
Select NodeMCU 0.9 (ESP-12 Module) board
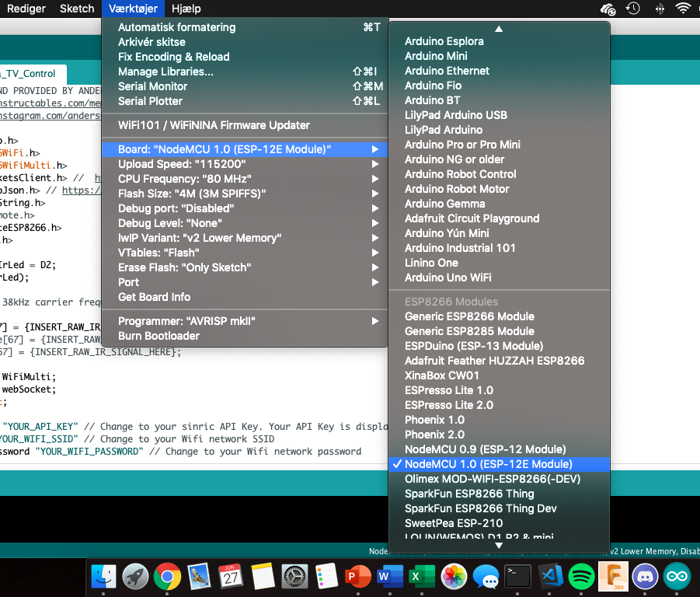coord(499,449)
